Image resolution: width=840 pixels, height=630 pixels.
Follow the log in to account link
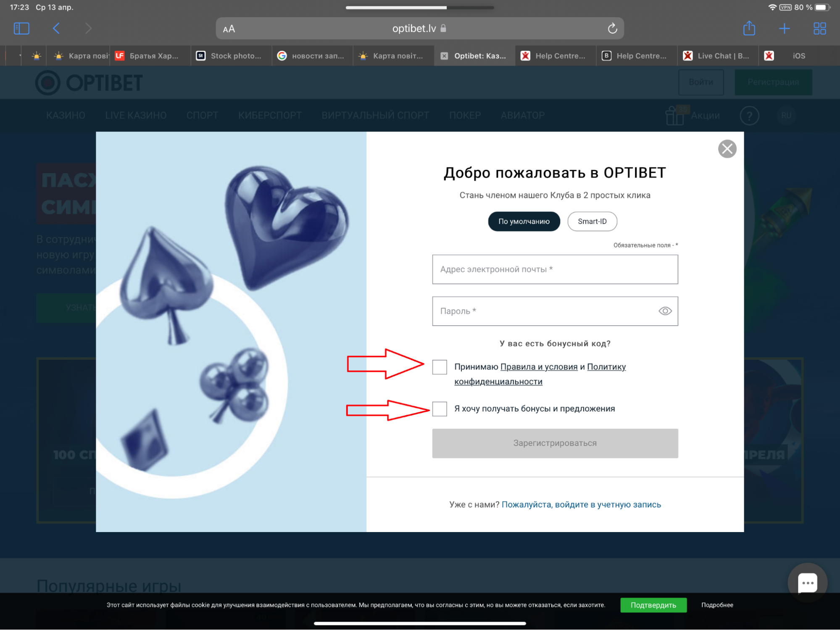(x=581, y=505)
